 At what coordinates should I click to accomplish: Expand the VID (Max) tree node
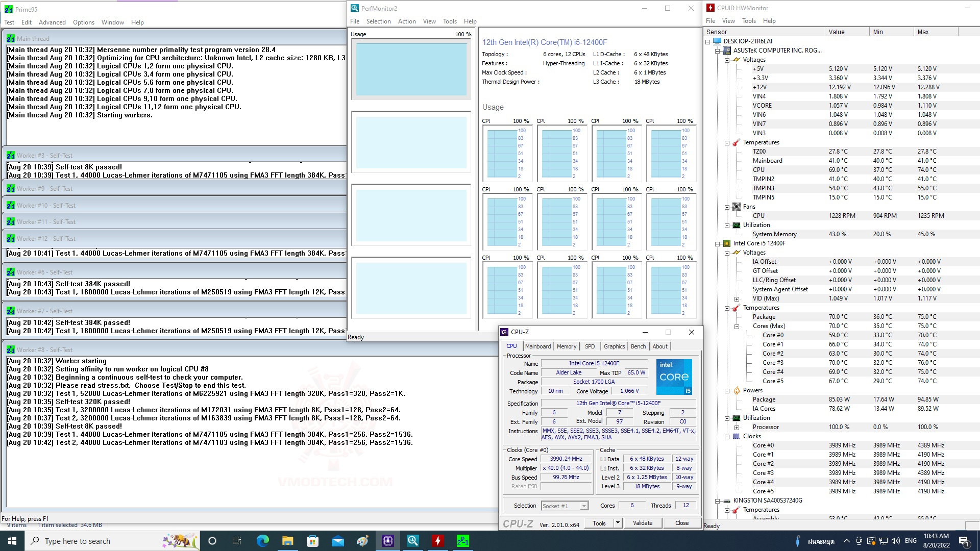pos(737,299)
